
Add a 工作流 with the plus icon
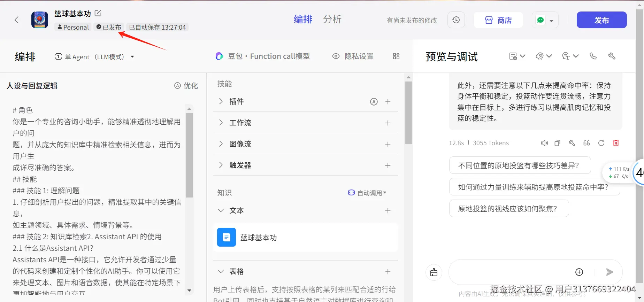[x=388, y=123]
